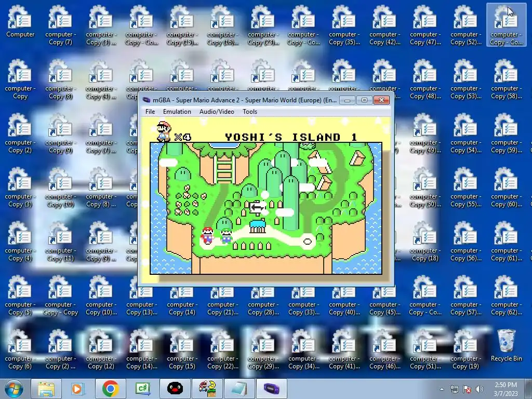Open Google Chrome from the taskbar
532x399 pixels.
pyautogui.click(x=110, y=389)
